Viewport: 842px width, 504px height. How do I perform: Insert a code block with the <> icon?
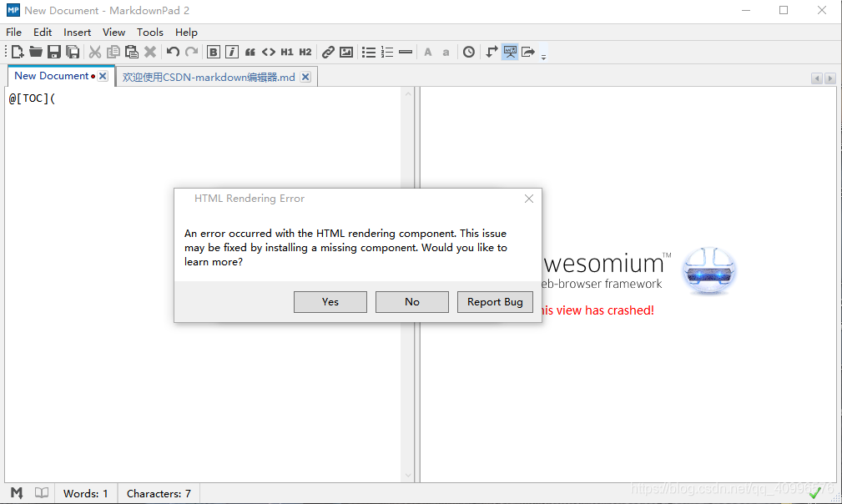pyautogui.click(x=269, y=52)
